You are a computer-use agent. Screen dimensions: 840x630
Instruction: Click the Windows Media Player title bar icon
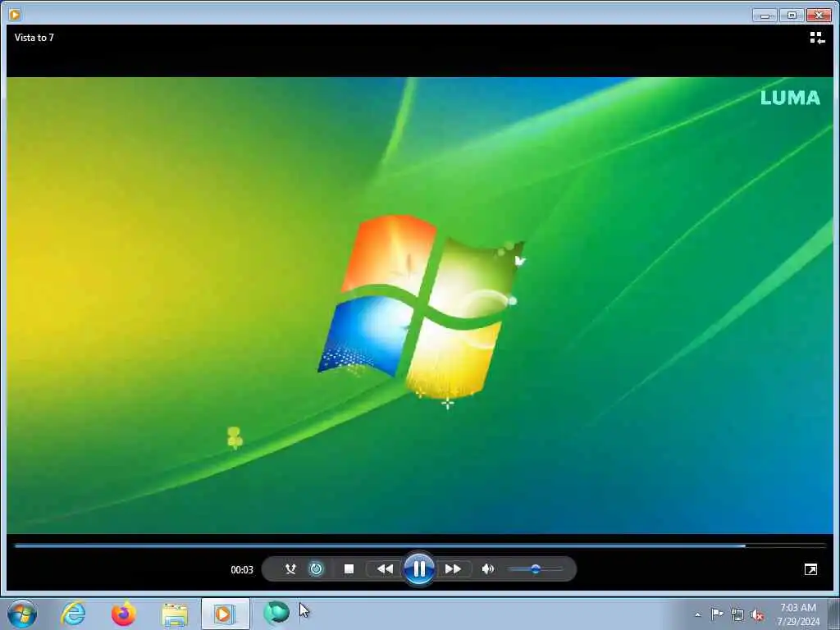[x=15, y=15]
